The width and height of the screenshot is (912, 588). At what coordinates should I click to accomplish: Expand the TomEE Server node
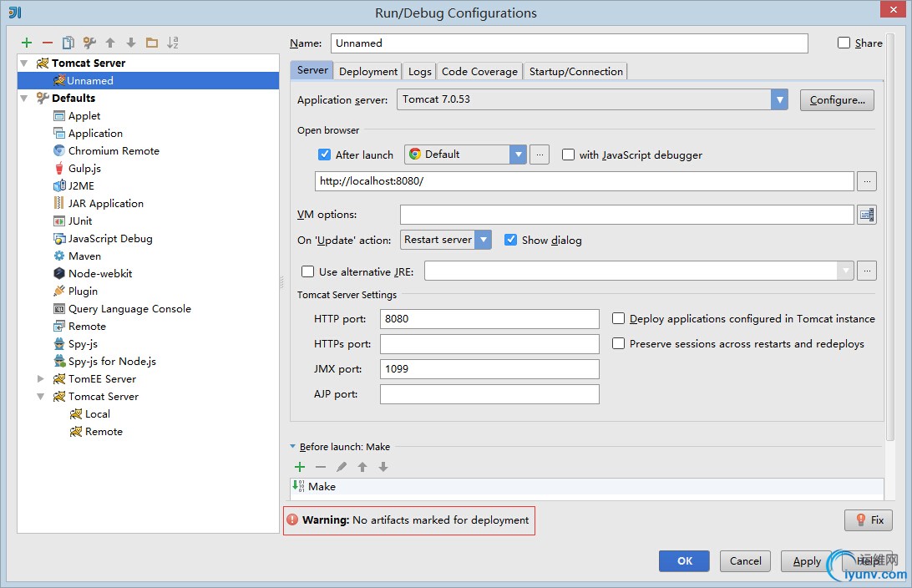[x=41, y=378]
